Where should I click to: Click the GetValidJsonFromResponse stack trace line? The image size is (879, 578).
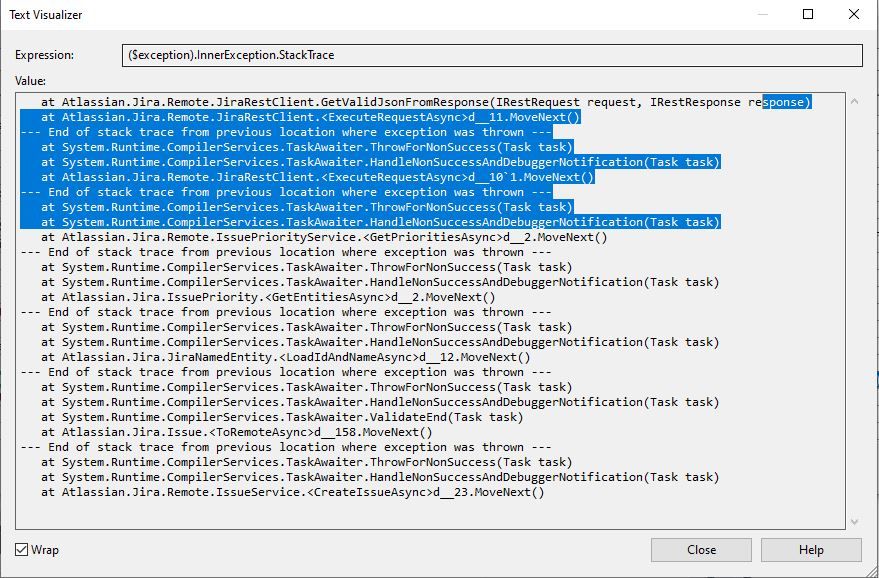click(426, 102)
